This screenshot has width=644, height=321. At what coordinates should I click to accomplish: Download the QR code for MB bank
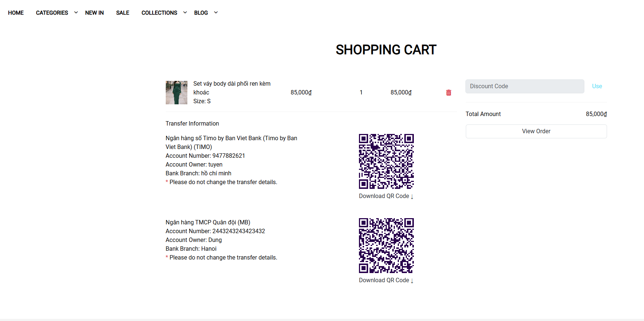(x=386, y=280)
